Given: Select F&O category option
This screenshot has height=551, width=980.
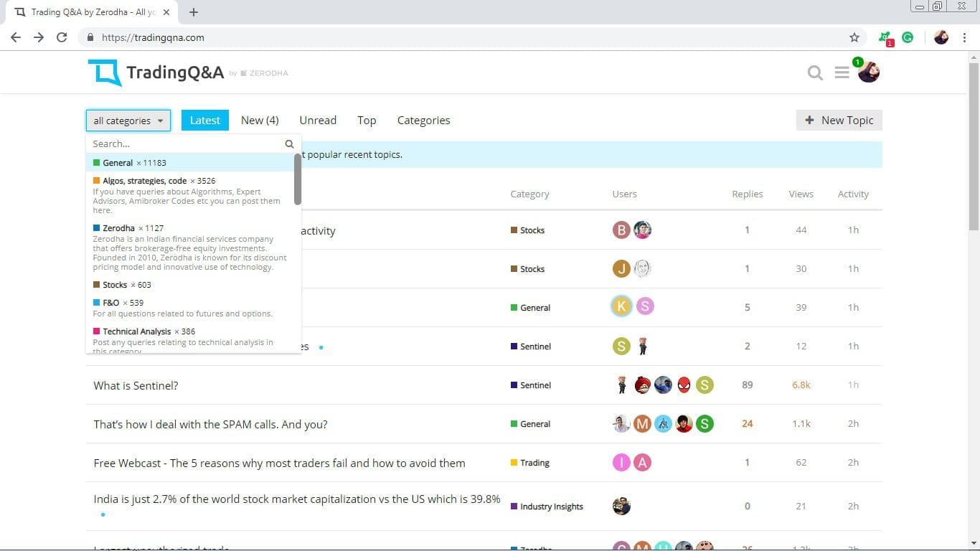Looking at the screenshot, I should pos(190,308).
